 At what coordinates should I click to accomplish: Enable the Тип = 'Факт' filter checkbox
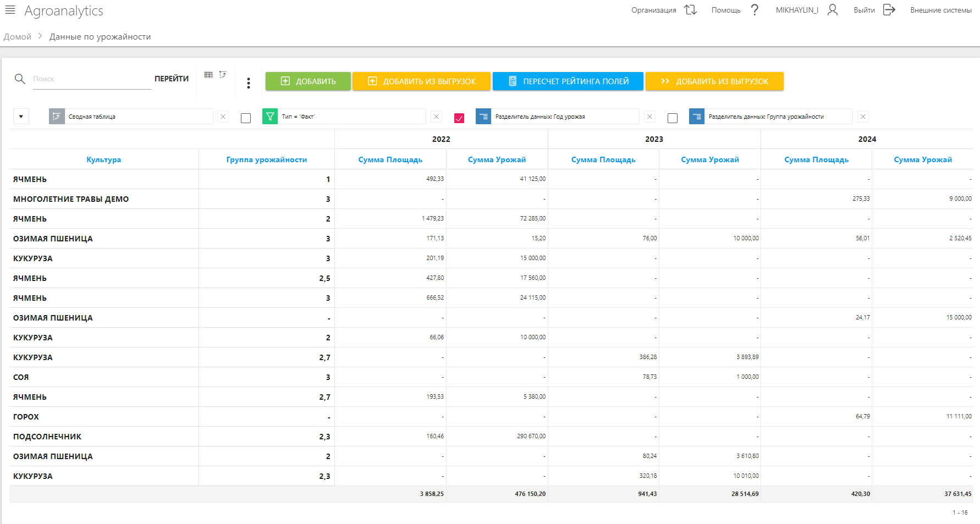click(246, 118)
